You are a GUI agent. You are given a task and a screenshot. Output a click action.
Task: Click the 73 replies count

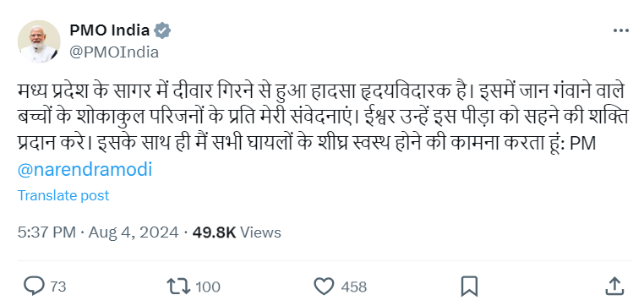coord(58,287)
